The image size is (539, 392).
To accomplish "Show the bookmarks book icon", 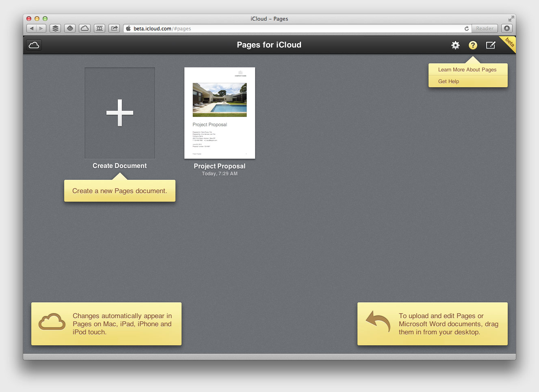I will point(100,28).
